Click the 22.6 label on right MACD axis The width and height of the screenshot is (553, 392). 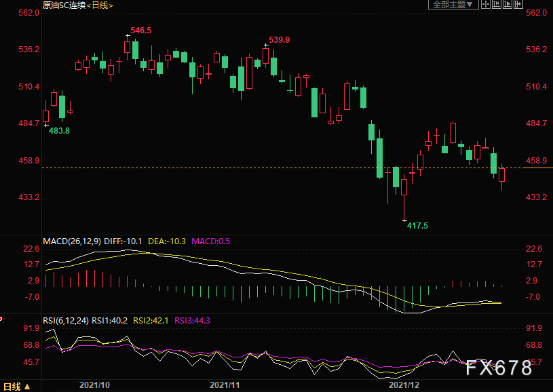pyautogui.click(x=534, y=249)
